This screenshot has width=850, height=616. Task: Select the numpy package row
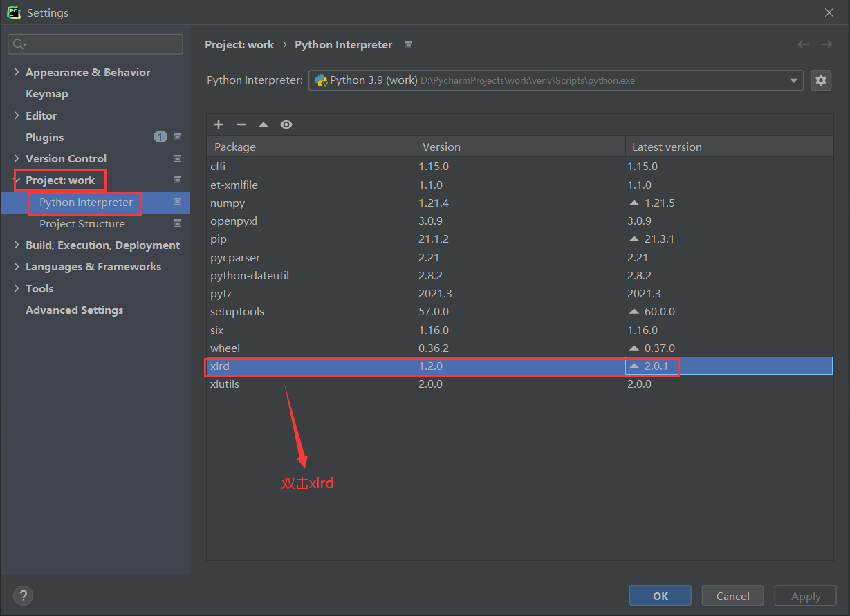tap(520, 203)
